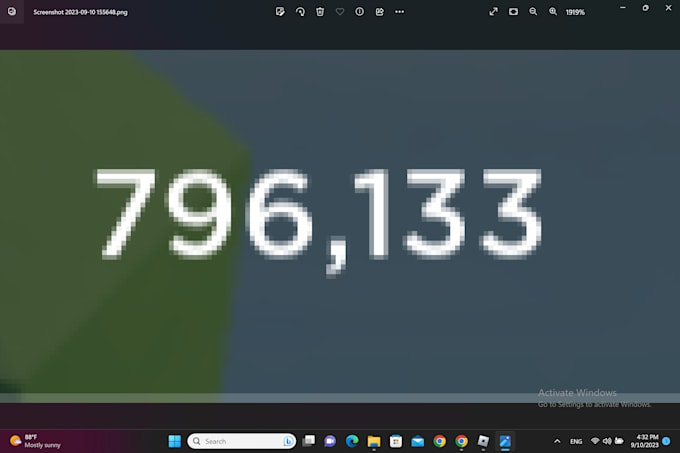Click the 1919% zoom level value

(x=575, y=12)
